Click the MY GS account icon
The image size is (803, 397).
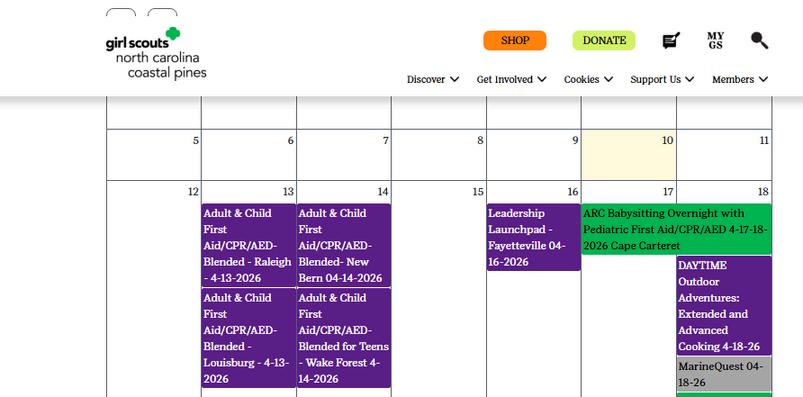coord(715,40)
